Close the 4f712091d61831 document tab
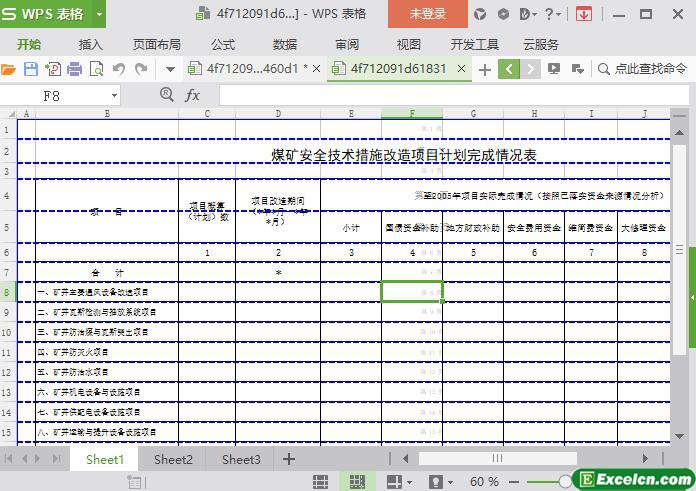 coord(462,69)
